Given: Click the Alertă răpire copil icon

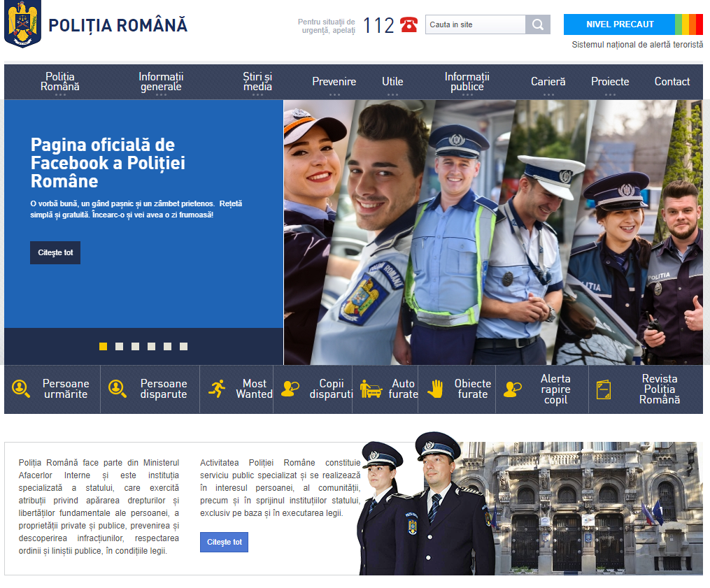Looking at the screenshot, I should (513, 389).
